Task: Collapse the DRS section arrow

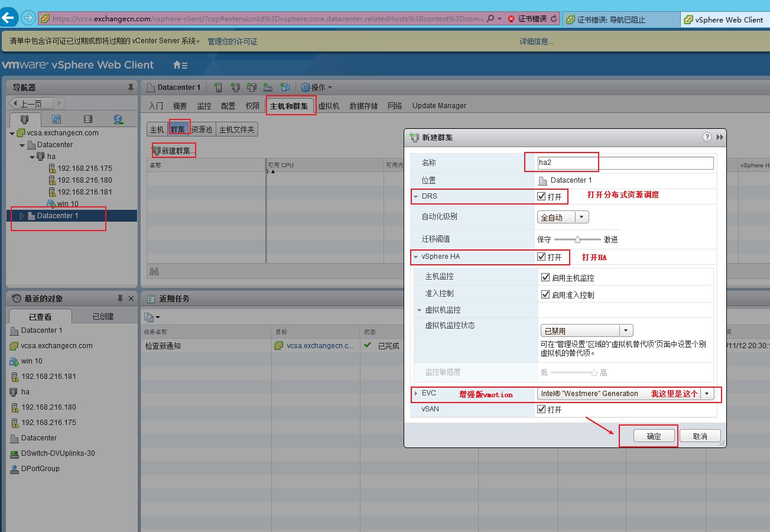Action: 415,197
